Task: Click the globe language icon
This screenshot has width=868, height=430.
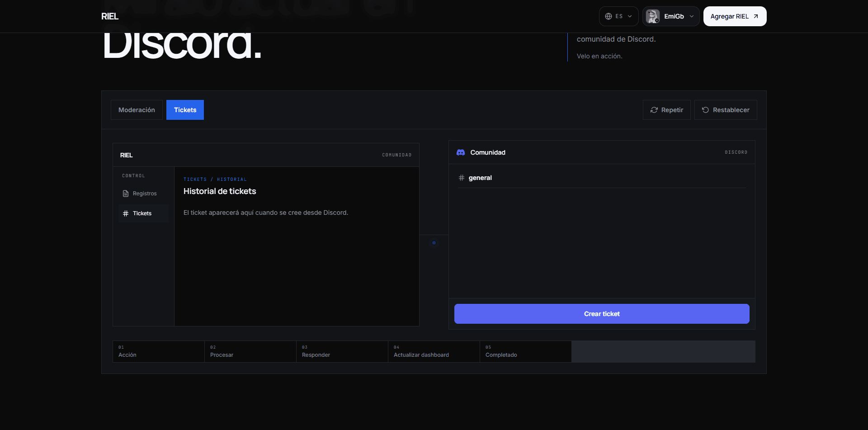Action: 609,16
